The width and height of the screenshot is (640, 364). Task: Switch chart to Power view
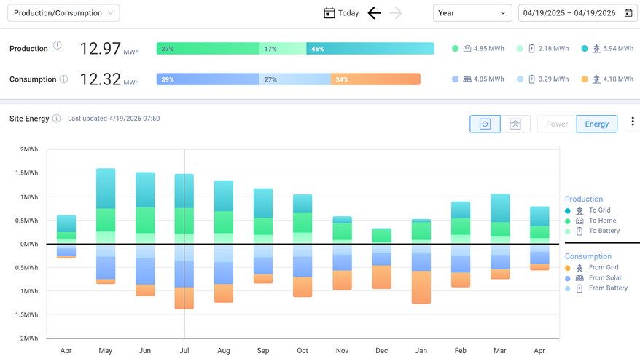point(557,124)
